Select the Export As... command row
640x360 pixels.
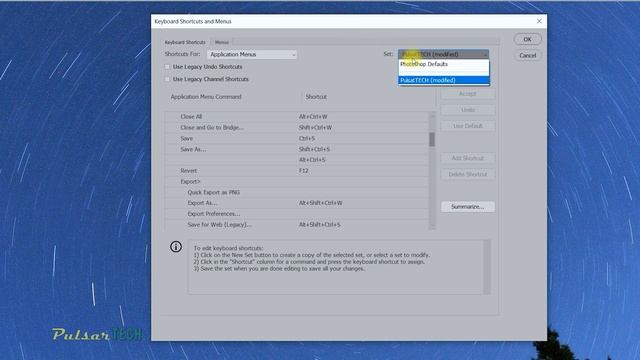297,203
